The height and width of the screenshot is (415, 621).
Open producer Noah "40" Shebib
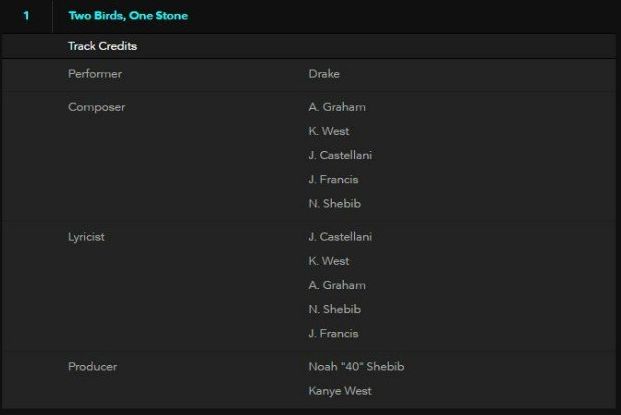click(356, 367)
